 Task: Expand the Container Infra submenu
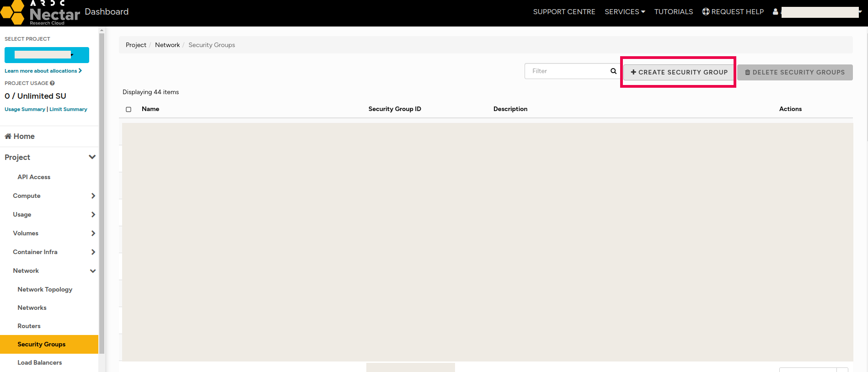tap(93, 252)
